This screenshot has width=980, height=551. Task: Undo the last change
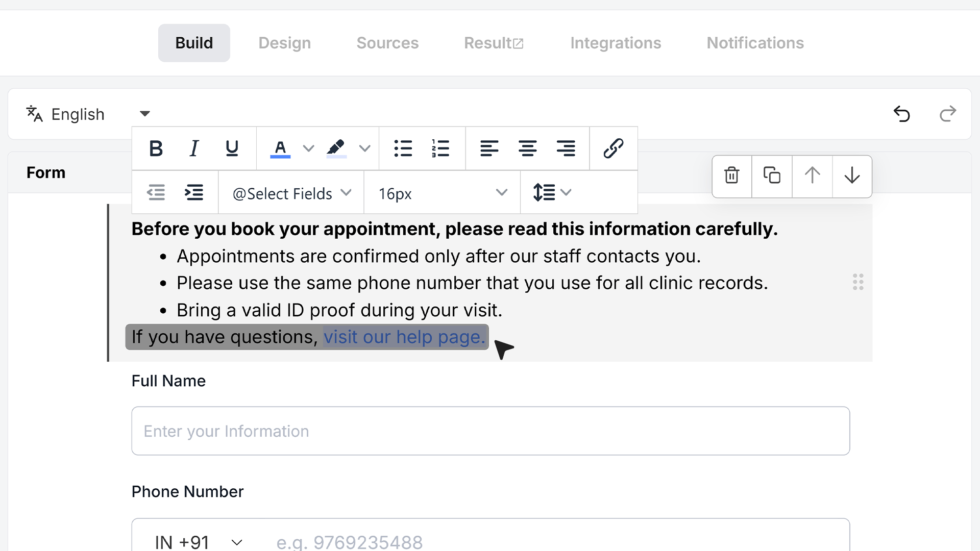(x=902, y=114)
